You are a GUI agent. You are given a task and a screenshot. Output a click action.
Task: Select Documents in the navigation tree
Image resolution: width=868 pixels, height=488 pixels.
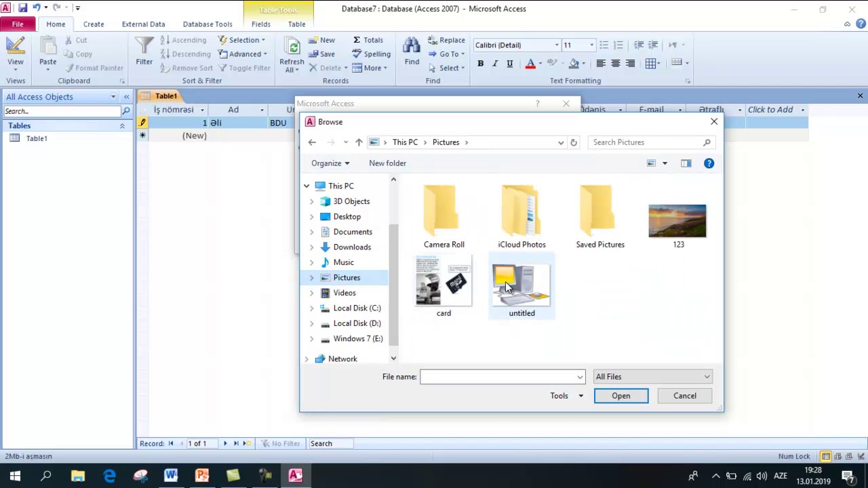353,232
